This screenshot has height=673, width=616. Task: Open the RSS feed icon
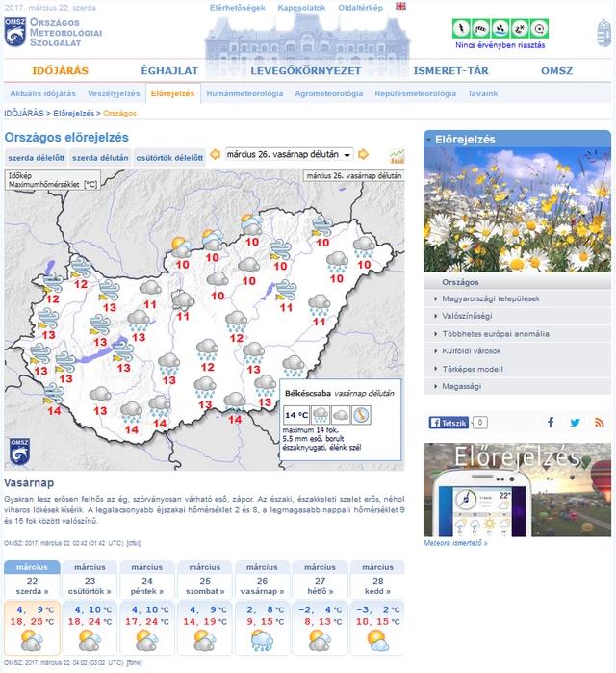coord(600,423)
